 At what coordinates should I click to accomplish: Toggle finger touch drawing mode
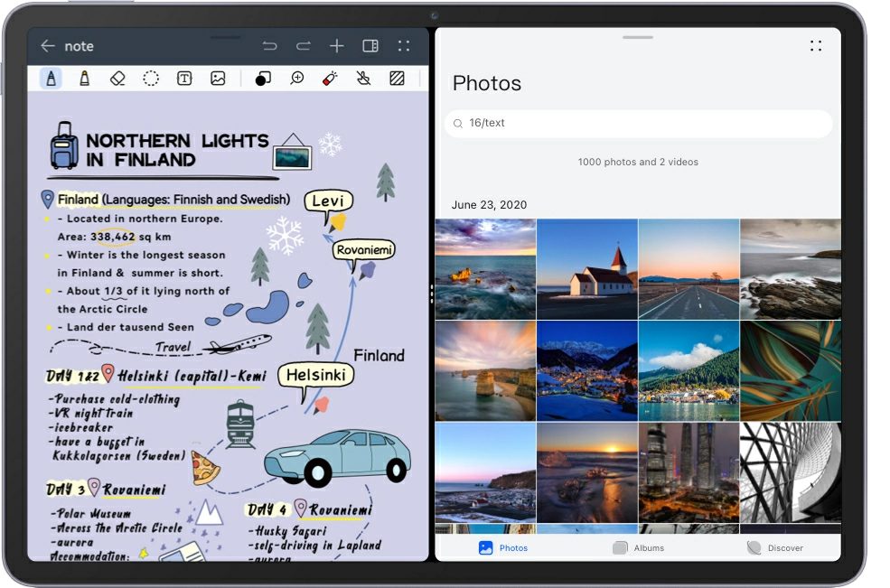click(363, 79)
